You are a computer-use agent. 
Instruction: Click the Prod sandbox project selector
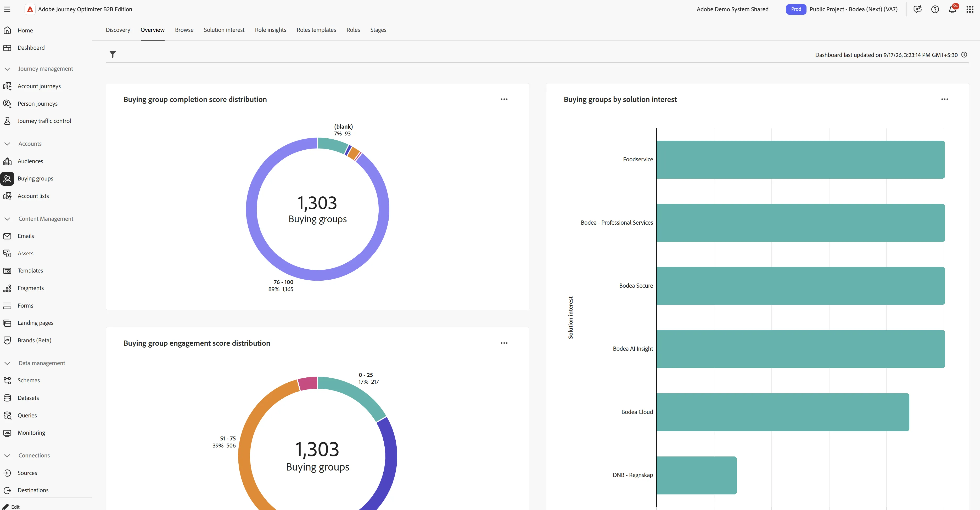click(x=842, y=9)
